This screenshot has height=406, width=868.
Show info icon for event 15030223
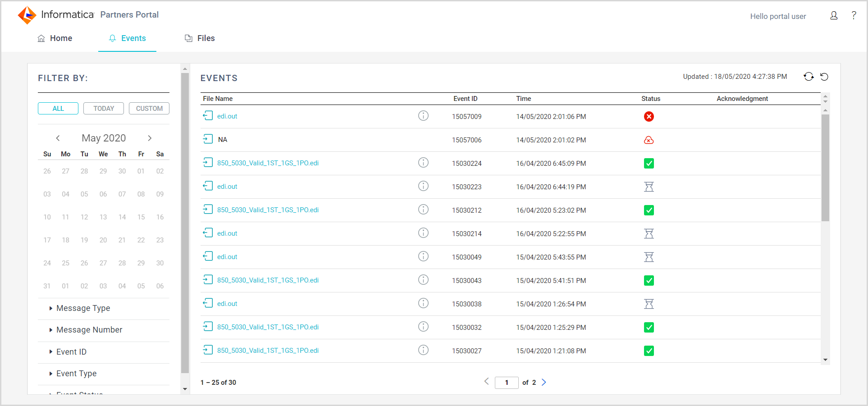423,186
